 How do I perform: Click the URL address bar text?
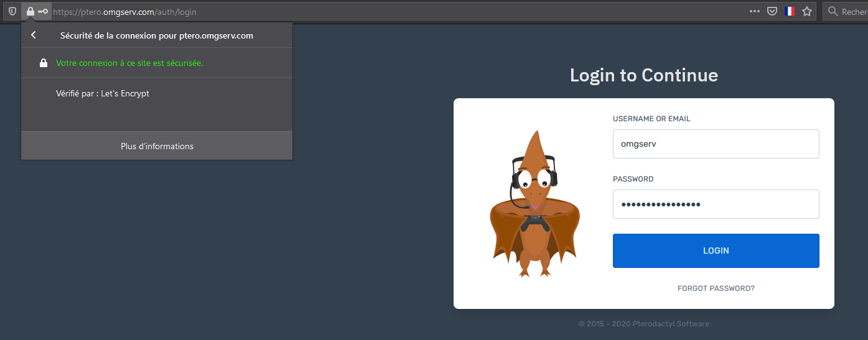coord(125,11)
